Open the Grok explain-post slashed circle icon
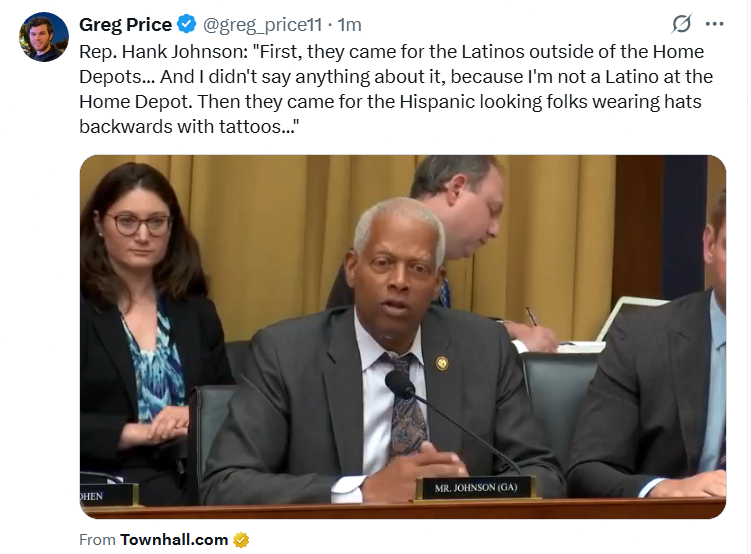Screen dimensions: 751x554 681,23
